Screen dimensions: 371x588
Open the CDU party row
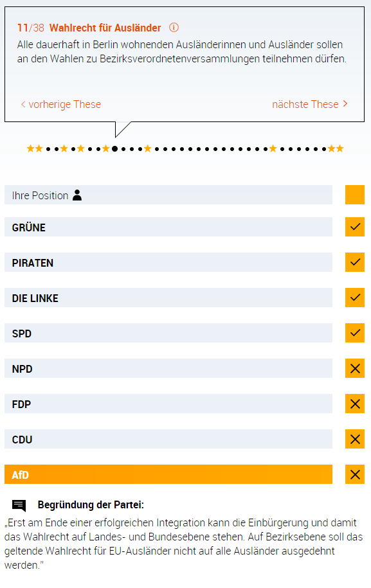(168, 439)
